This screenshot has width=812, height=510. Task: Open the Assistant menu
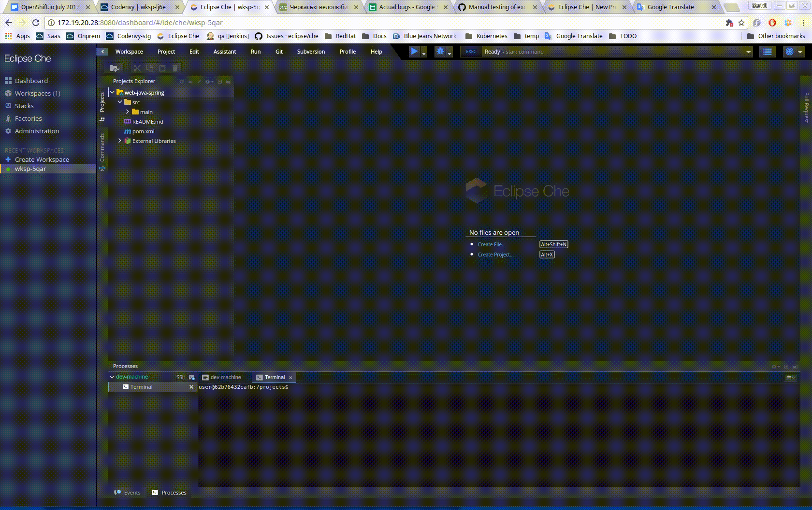(x=225, y=52)
